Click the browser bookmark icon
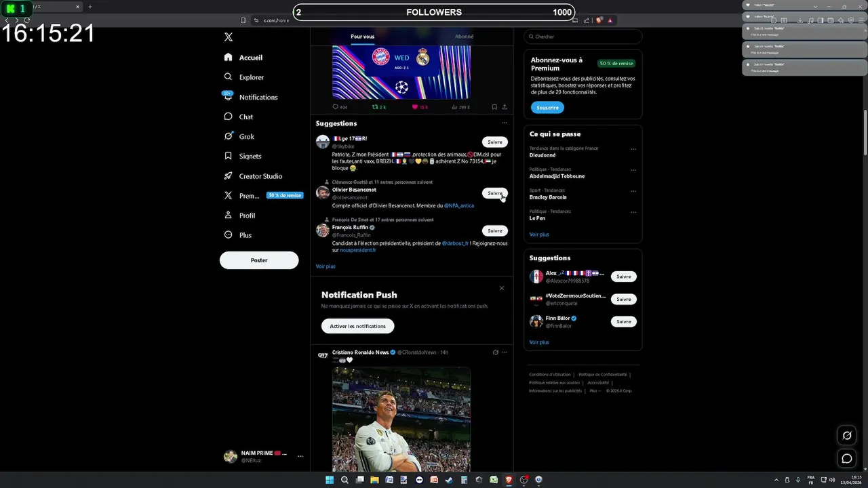868x488 pixels. point(243,20)
